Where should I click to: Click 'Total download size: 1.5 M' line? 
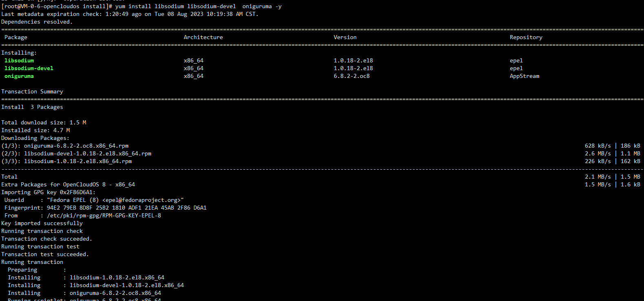pos(44,123)
